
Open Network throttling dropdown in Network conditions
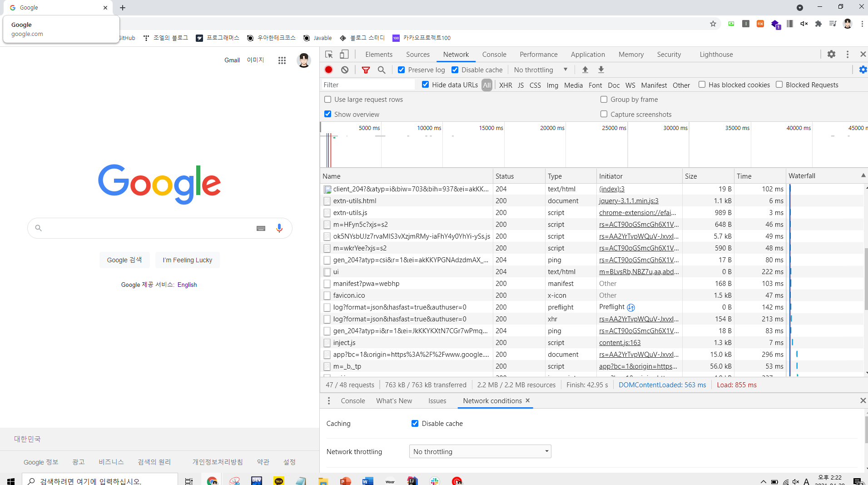coord(480,451)
